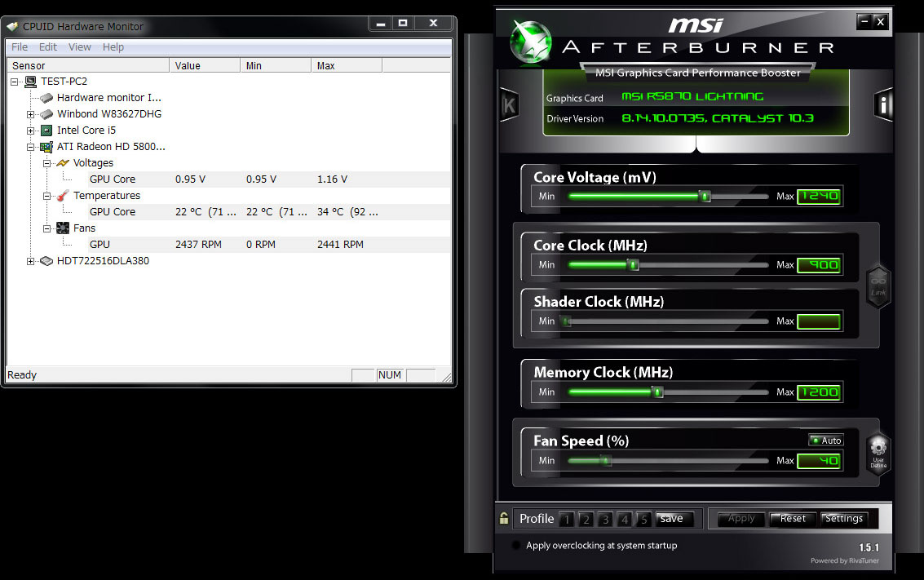The width and height of the screenshot is (924, 580).
Task: Collapse the ATI Radeon HD 5800 node
Action: pyautogui.click(x=31, y=148)
